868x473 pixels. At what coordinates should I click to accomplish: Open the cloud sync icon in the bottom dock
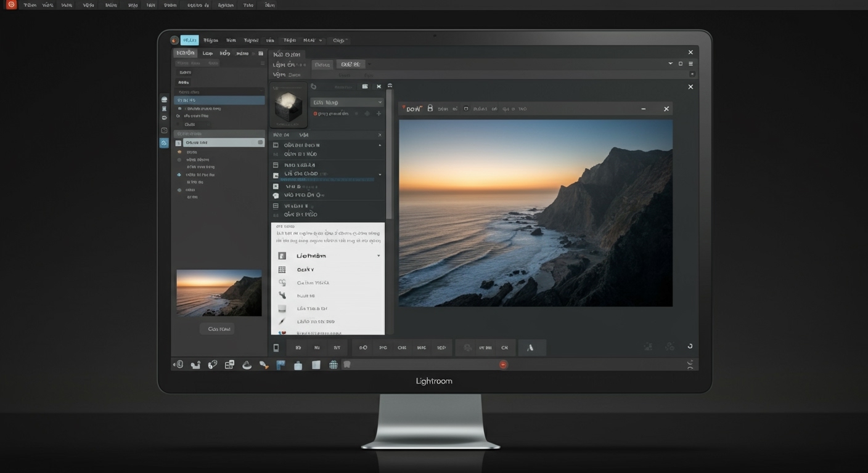coord(247,365)
